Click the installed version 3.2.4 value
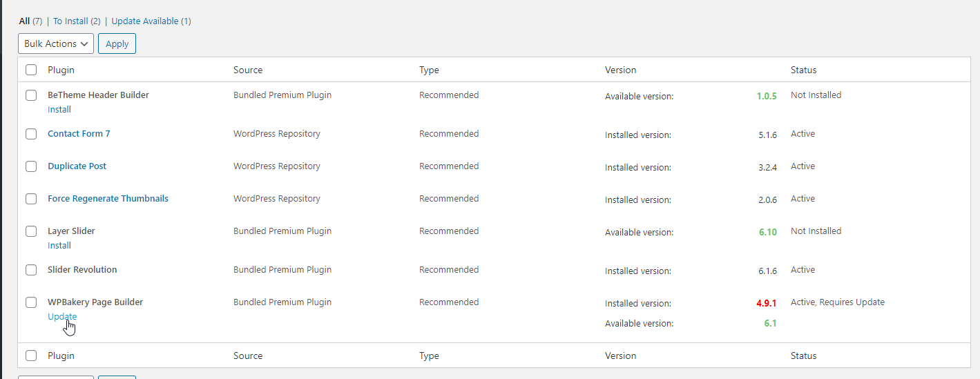This screenshot has height=379, width=980. tap(767, 167)
